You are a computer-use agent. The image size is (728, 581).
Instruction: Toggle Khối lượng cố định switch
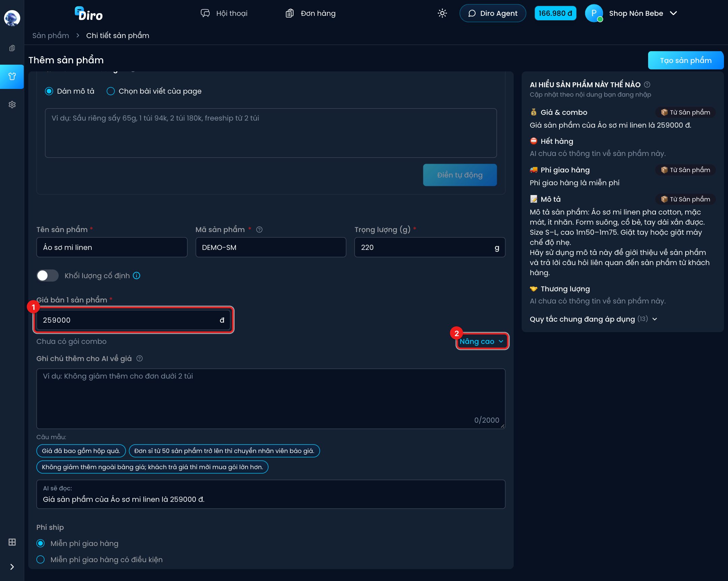(x=48, y=276)
